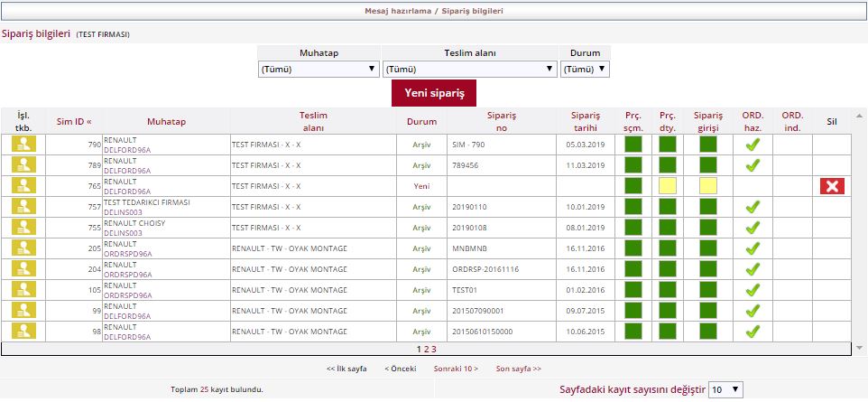Open the Teslim alanı filter dropdown

(470, 69)
